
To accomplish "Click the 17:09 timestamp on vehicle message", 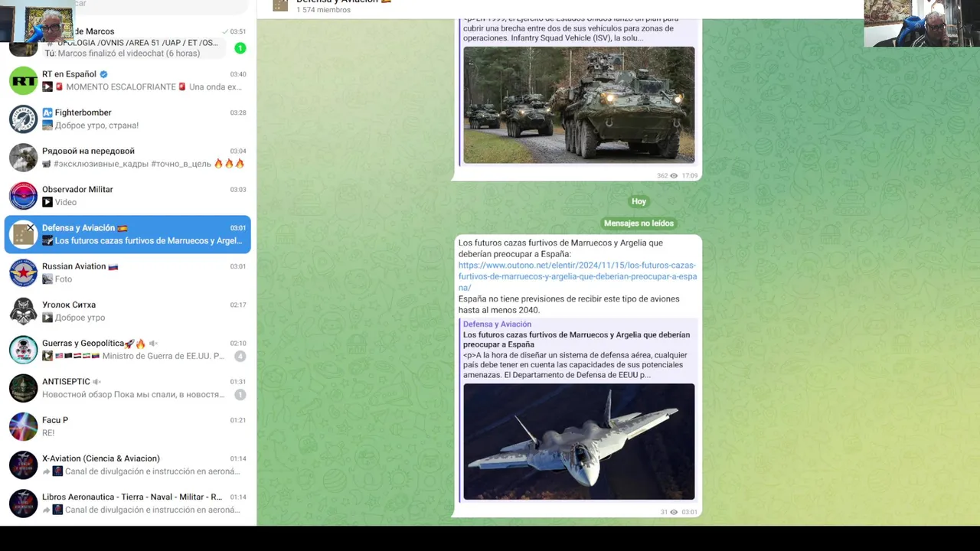I will 689,175.
